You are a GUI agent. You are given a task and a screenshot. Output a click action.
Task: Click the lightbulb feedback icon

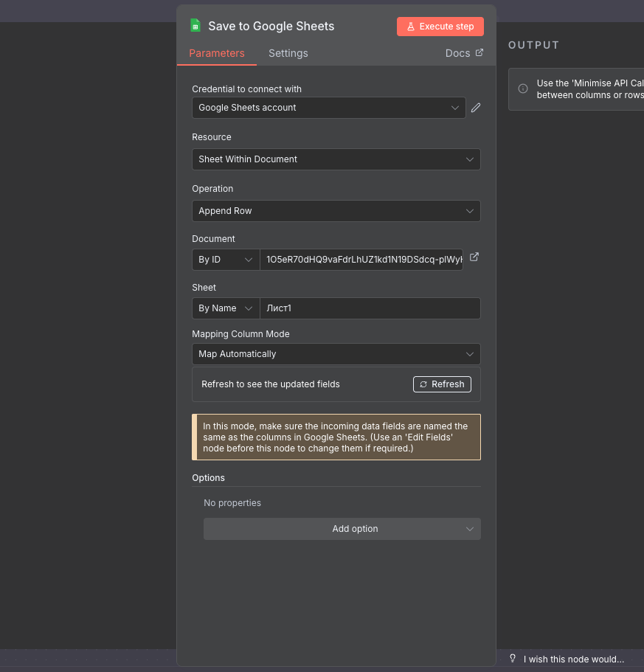click(513, 658)
